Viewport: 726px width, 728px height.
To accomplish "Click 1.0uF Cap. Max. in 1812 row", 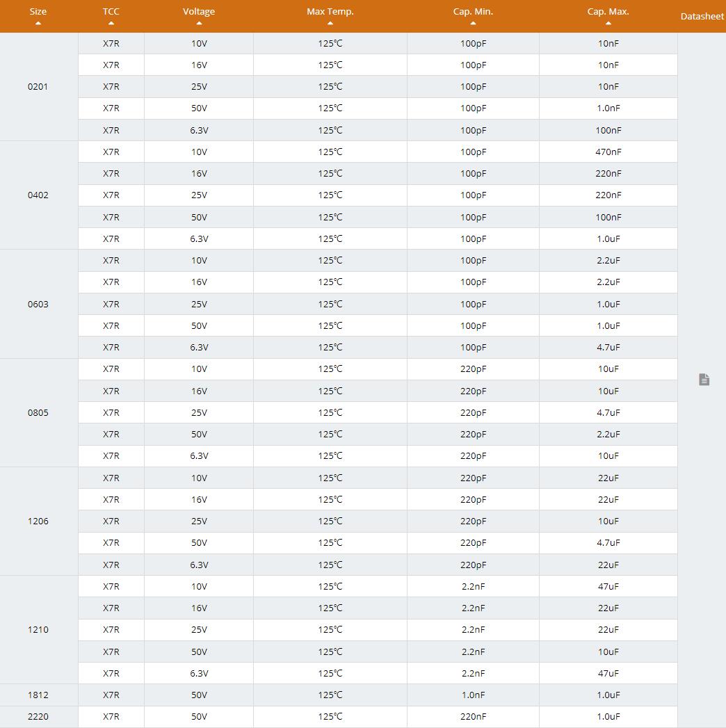I will 608,695.
